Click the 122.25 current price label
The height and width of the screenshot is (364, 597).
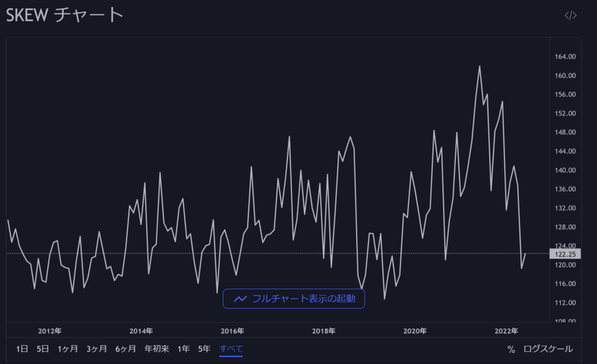tap(564, 254)
